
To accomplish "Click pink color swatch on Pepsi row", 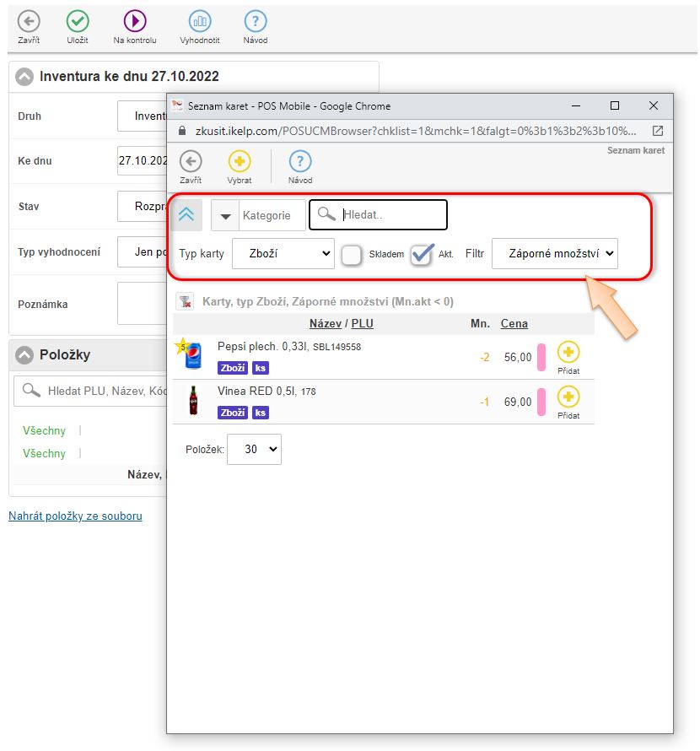I will pos(541,357).
